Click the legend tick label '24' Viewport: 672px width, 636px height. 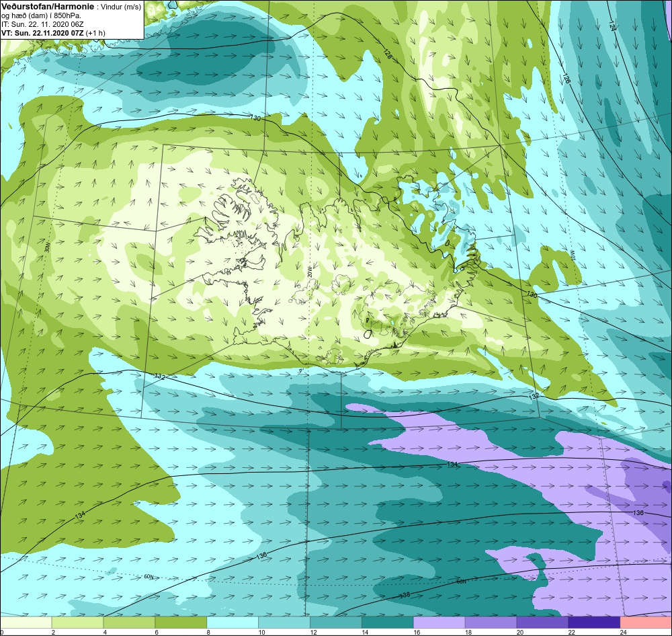click(624, 632)
